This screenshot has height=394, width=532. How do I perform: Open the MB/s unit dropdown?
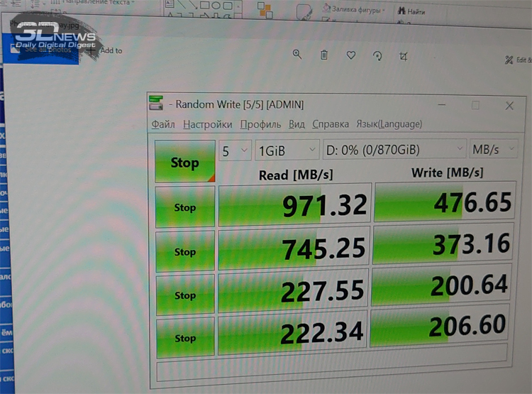pos(494,149)
